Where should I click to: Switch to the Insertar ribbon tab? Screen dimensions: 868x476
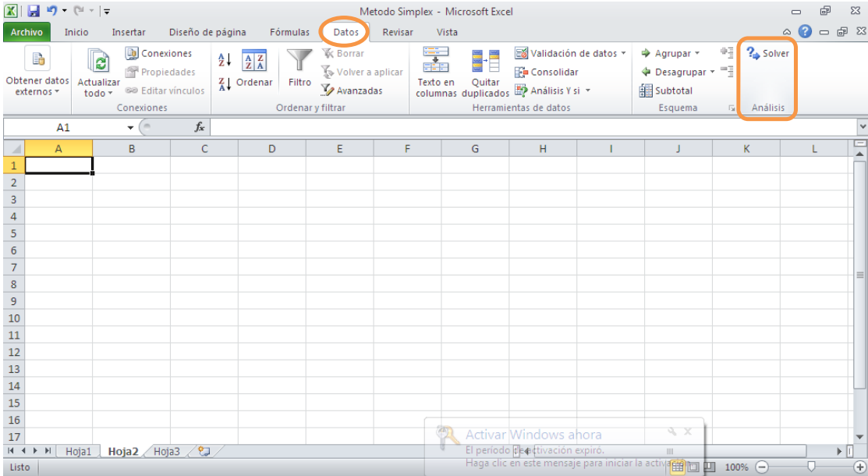coord(129,32)
